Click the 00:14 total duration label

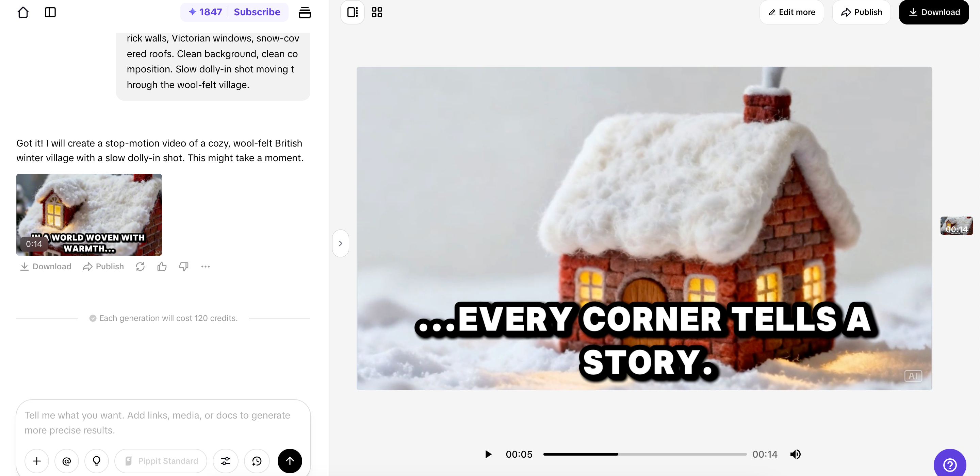coord(765,454)
